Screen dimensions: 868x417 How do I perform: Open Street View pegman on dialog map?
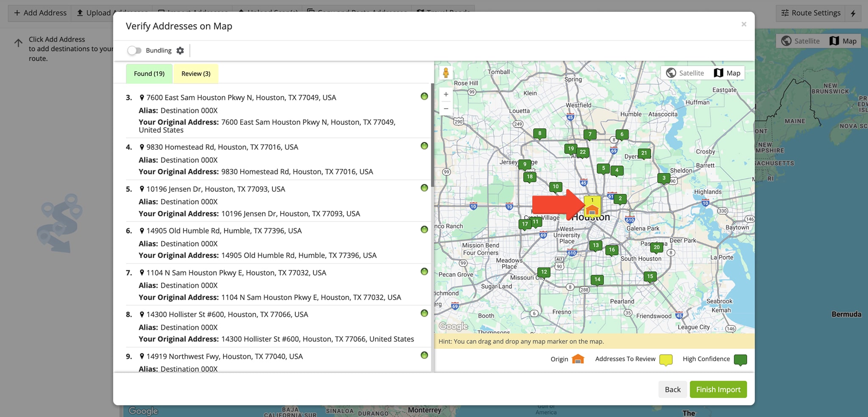pyautogui.click(x=446, y=73)
